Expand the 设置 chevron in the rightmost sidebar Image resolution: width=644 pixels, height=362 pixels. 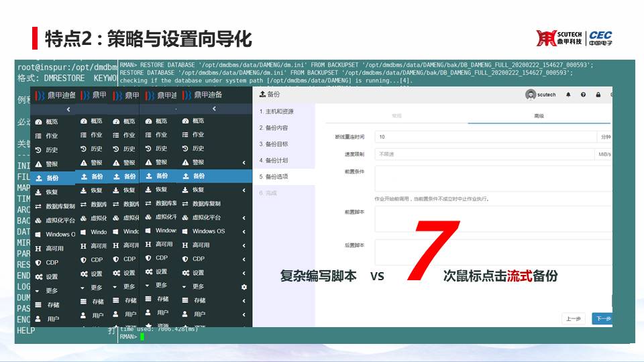(244, 273)
